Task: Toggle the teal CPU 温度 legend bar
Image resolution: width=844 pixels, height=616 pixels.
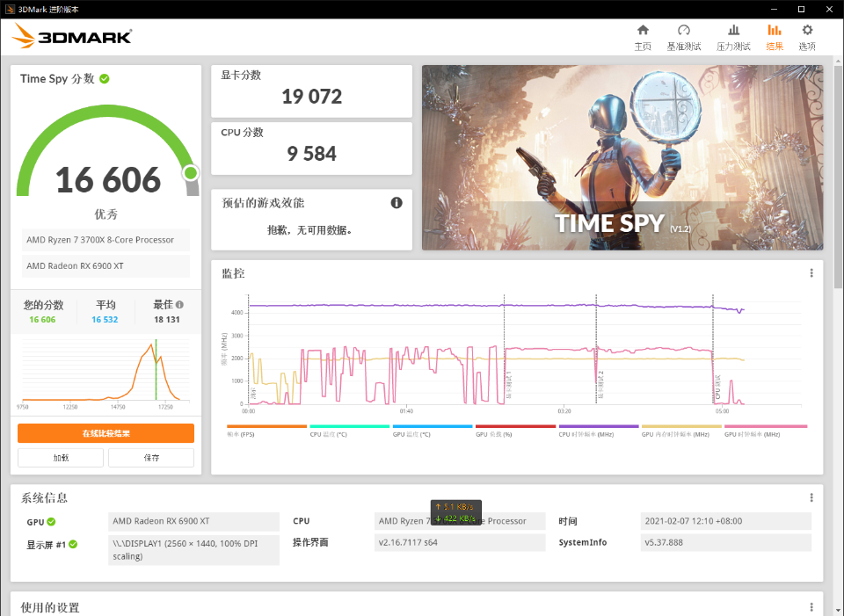Action: point(349,426)
